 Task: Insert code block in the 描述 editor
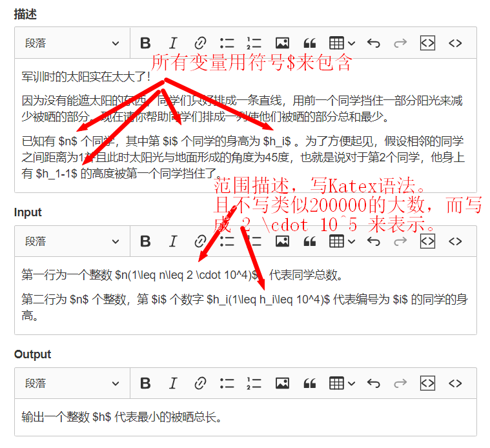click(427, 43)
